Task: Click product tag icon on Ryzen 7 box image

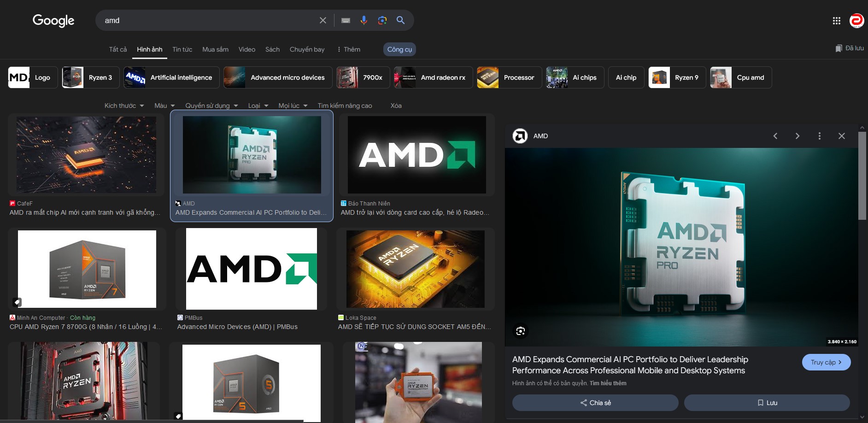Action: point(17,302)
